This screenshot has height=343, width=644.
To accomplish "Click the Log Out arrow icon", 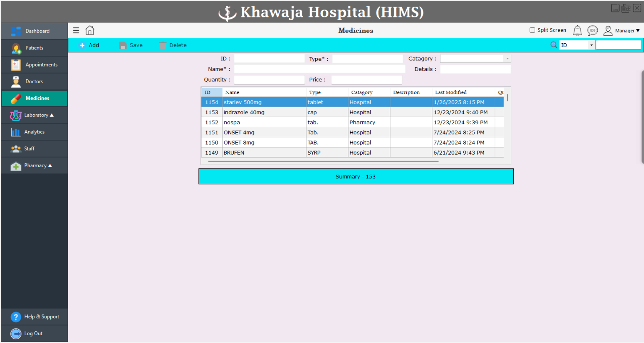I will click(16, 334).
